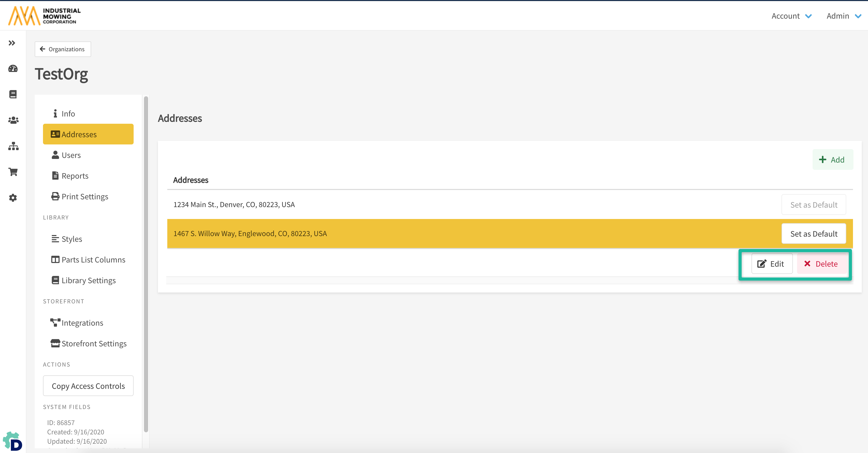
Task: Open the book library icon in sidebar
Action: (13, 94)
